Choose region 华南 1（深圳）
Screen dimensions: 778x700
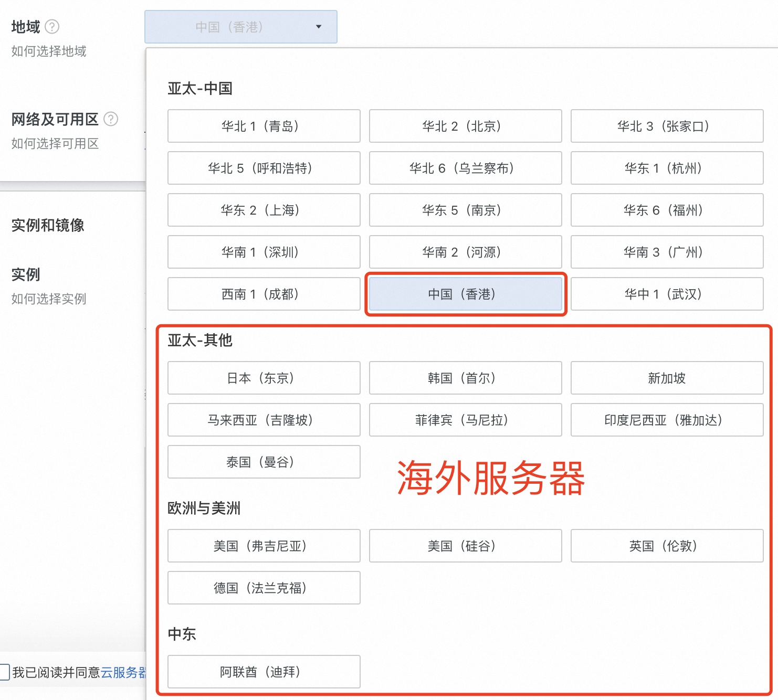[264, 252]
